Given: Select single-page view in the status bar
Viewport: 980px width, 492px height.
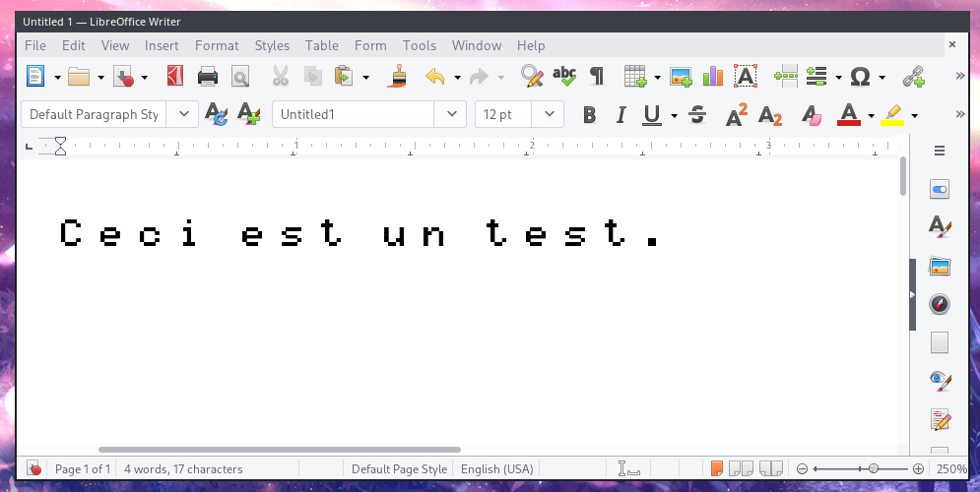Looking at the screenshot, I should point(716,468).
